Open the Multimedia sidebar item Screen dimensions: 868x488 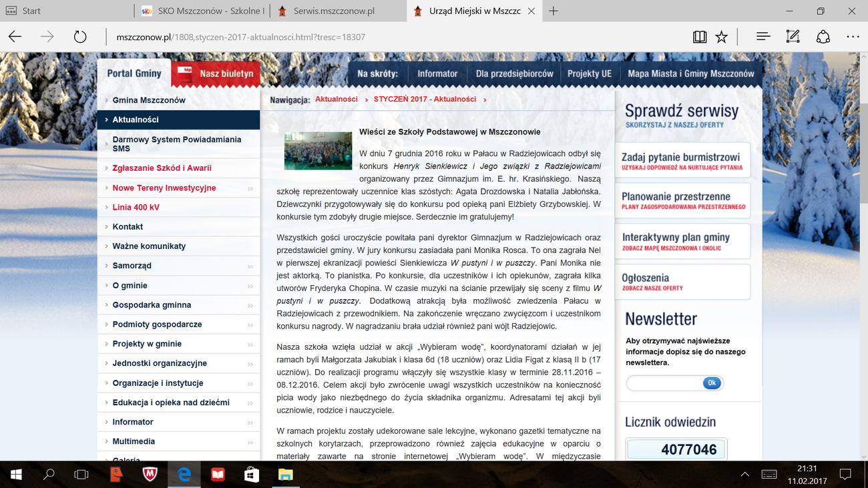coord(178,441)
